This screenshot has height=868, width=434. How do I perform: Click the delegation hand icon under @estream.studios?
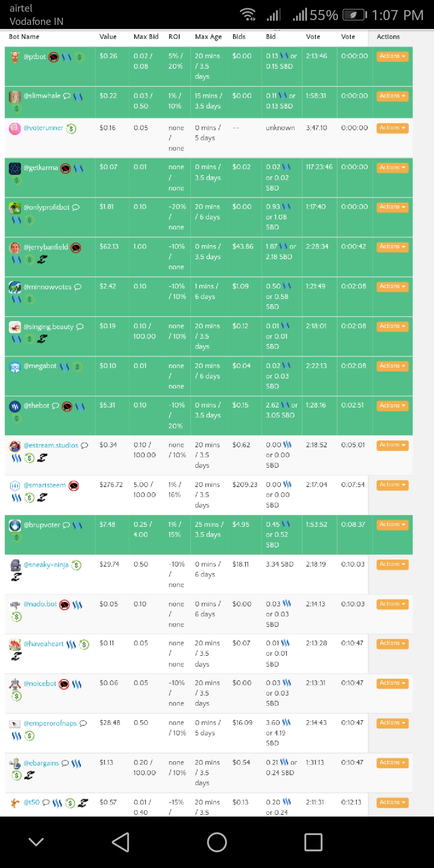pos(42,458)
